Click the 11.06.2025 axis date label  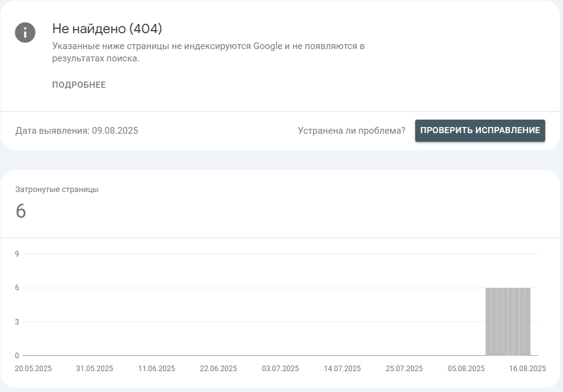156,369
